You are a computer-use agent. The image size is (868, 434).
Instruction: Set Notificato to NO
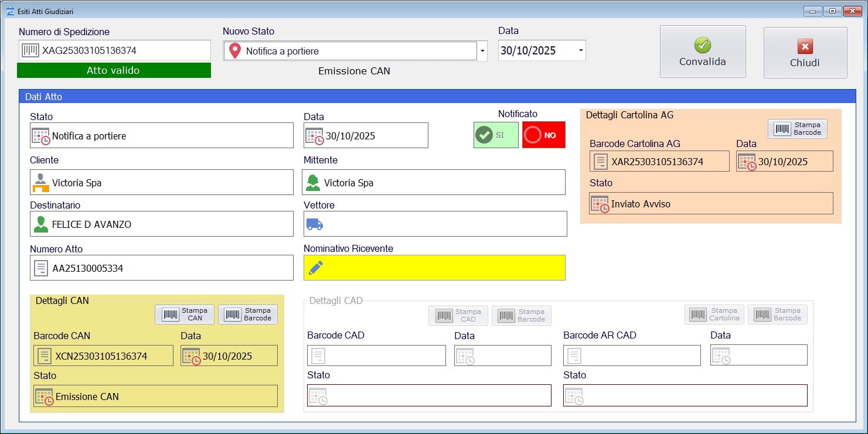543,135
